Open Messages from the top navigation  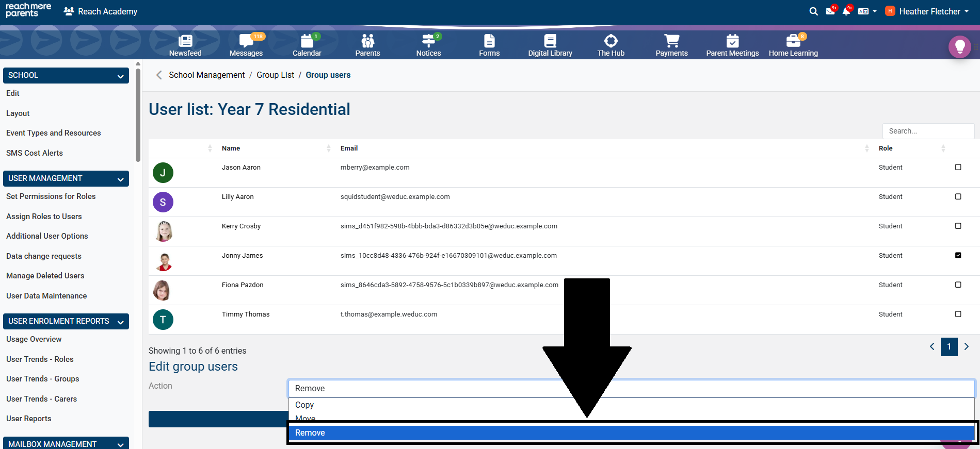pyautogui.click(x=246, y=41)
